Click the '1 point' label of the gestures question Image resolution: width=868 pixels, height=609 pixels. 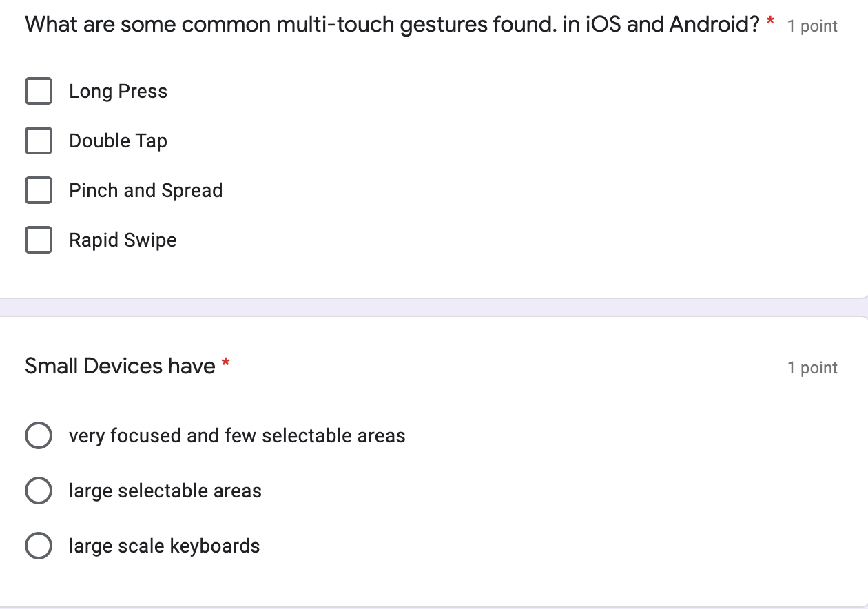click(x=813, y=25)
